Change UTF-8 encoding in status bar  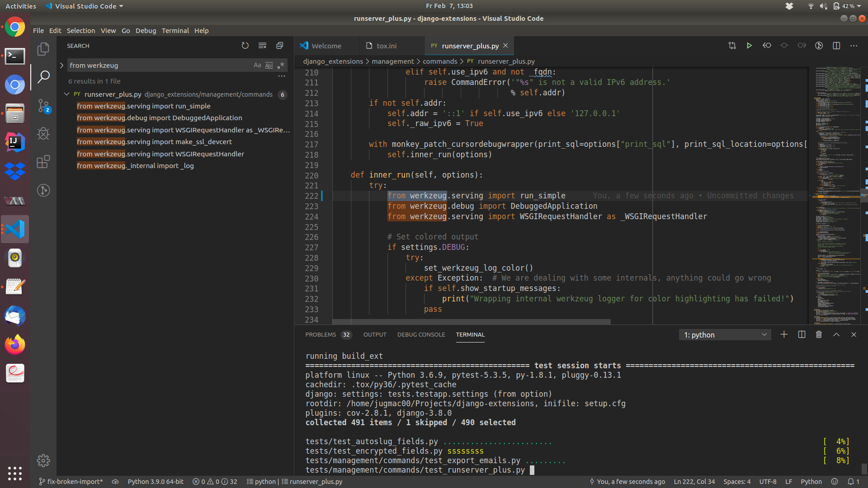pyautogui.click(x=768, y=482)
